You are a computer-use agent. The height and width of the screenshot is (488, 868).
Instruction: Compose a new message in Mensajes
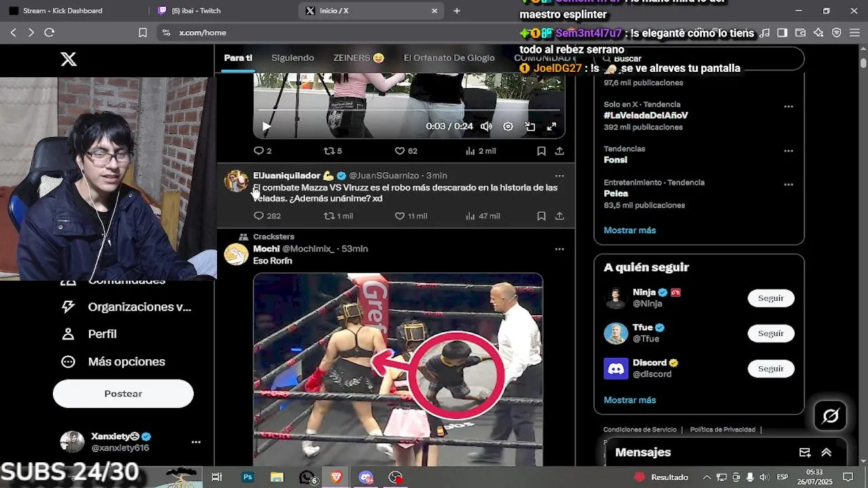tap(805, 453)
